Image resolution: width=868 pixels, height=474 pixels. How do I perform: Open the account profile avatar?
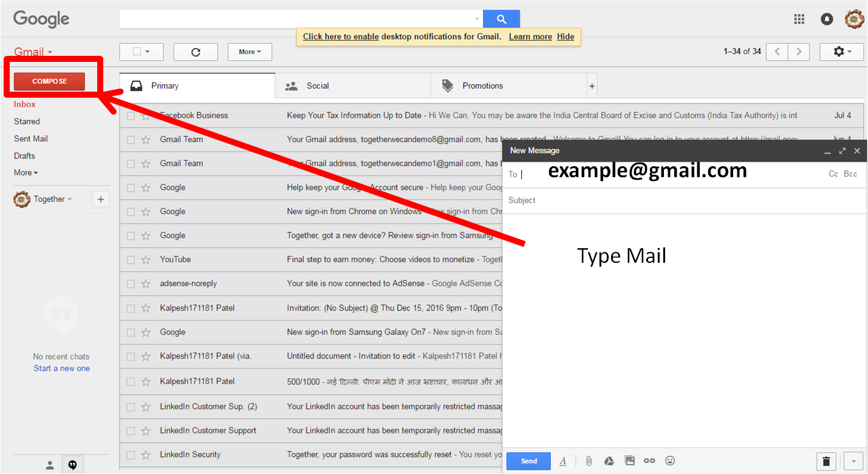pos(855,19)
